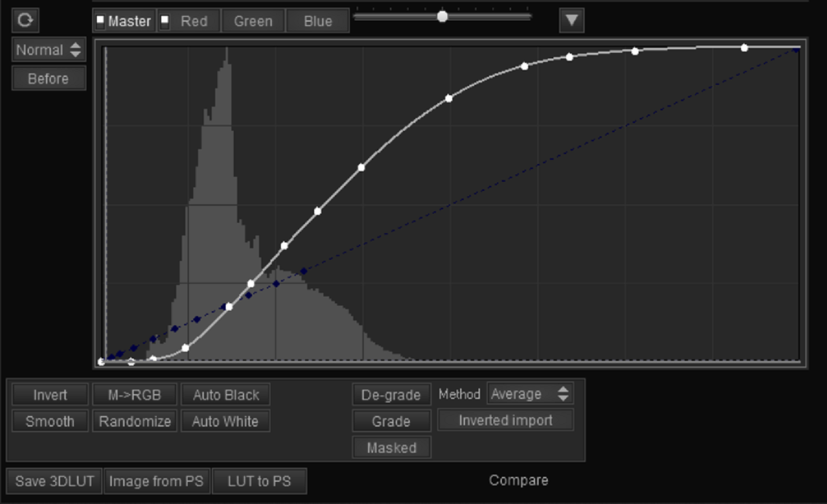Click the slider knob above the curve
827x504 pixels.
click(x=442, y=16)
